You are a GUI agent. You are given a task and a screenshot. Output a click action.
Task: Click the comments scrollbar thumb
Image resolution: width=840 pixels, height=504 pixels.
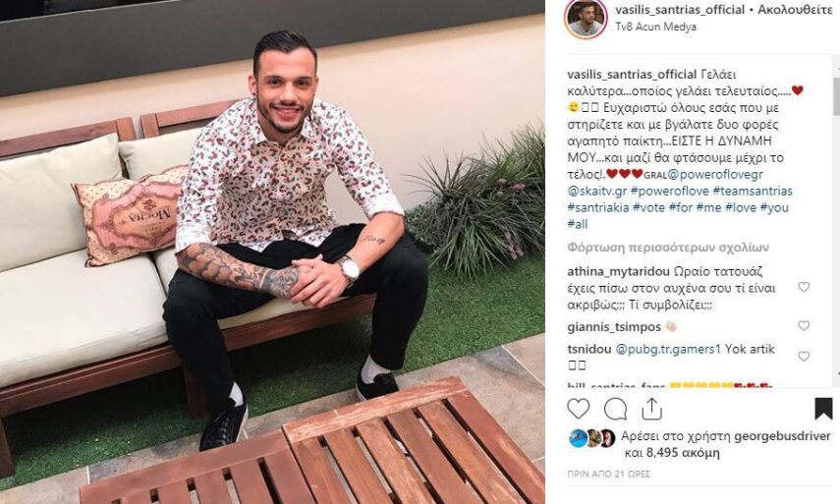[x=836, y=96]
